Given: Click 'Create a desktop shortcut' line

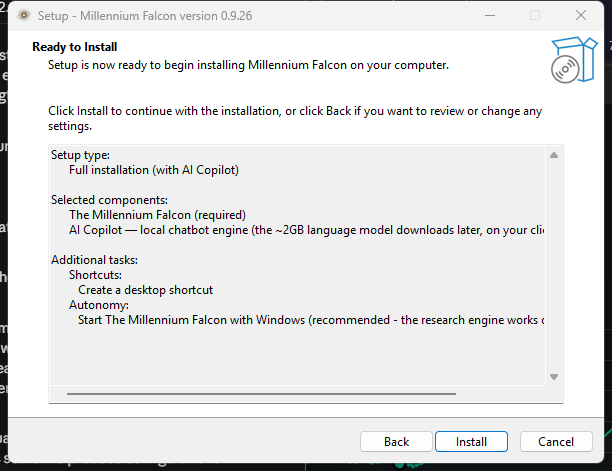Looking at the screenshot, I should click(x=145, y=290).
